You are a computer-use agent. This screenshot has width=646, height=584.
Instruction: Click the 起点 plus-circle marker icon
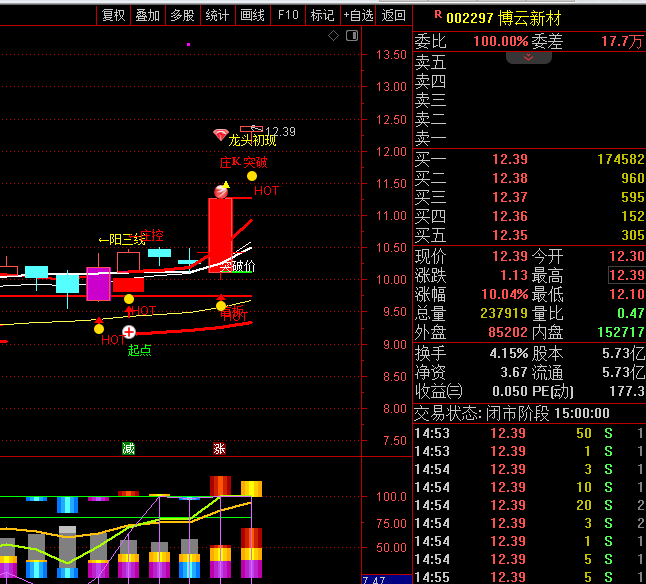pos(129,331)
